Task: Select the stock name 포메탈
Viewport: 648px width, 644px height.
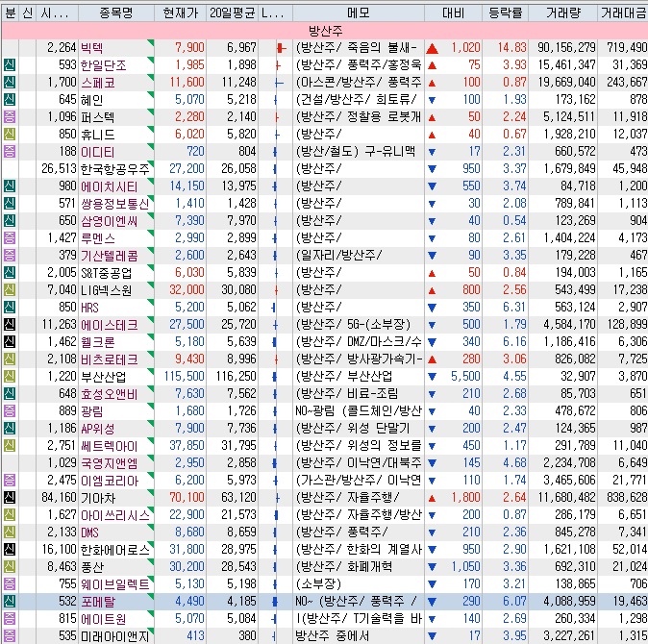Action: point(97,602)
